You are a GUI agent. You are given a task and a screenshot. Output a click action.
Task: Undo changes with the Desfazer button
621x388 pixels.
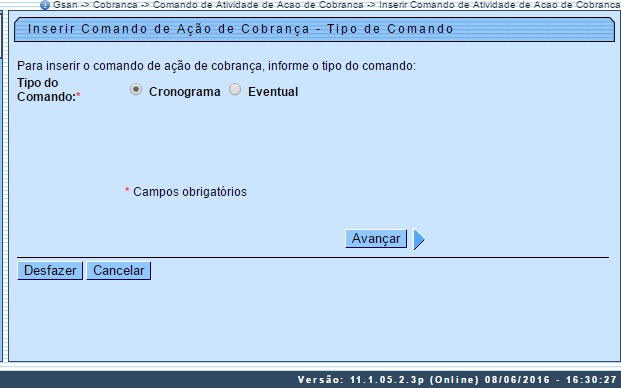(x=50, y=271)
